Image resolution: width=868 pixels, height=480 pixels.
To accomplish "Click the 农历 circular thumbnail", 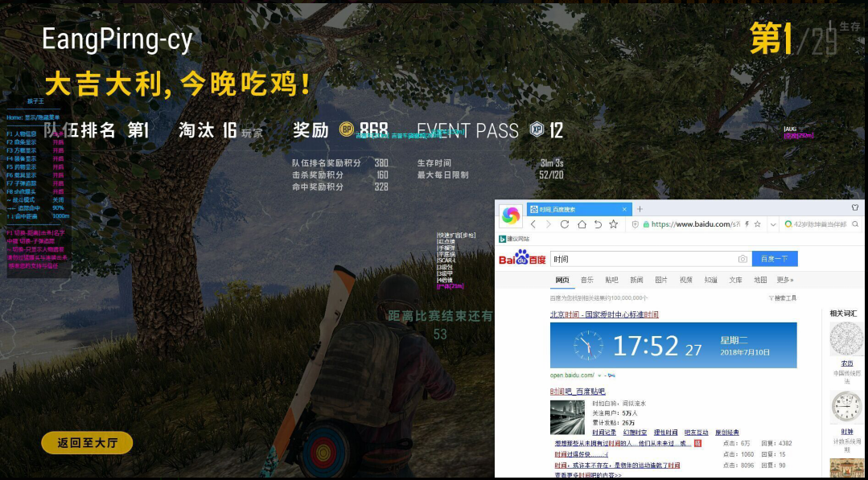I will click(846, 339).
